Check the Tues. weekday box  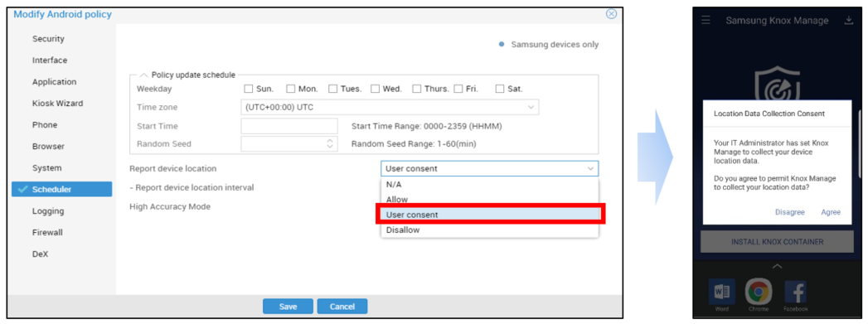point(332,89)
